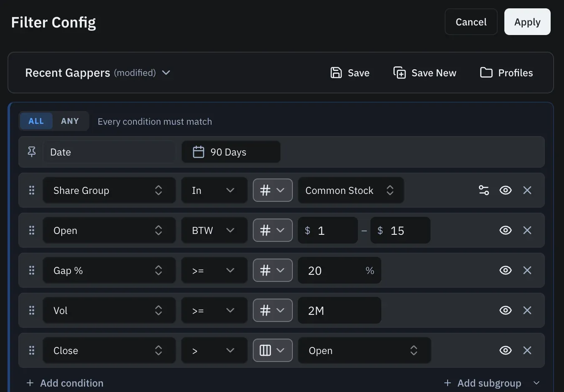Expand Add subgroup options chevron
Screen dimensions: 564x392
point(537,383)
